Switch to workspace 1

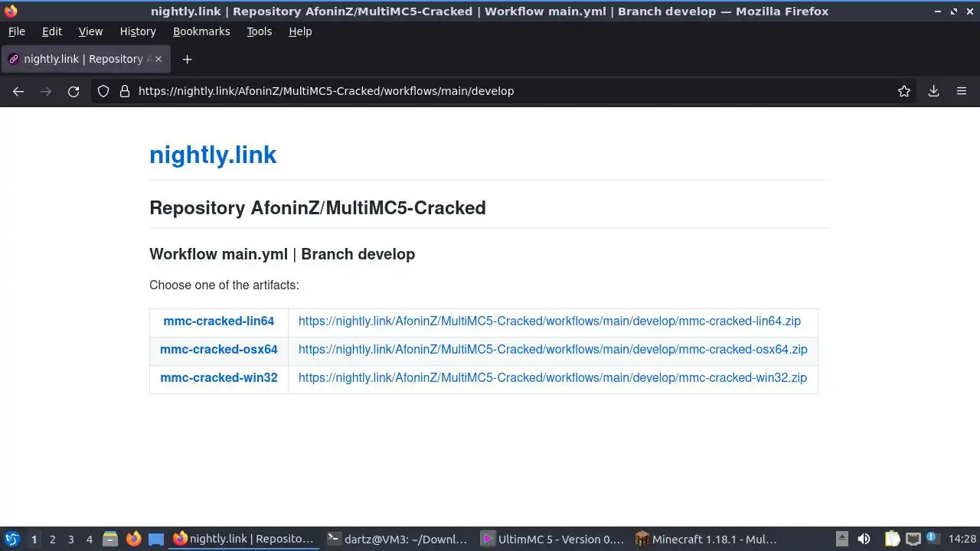coord(34,540)
